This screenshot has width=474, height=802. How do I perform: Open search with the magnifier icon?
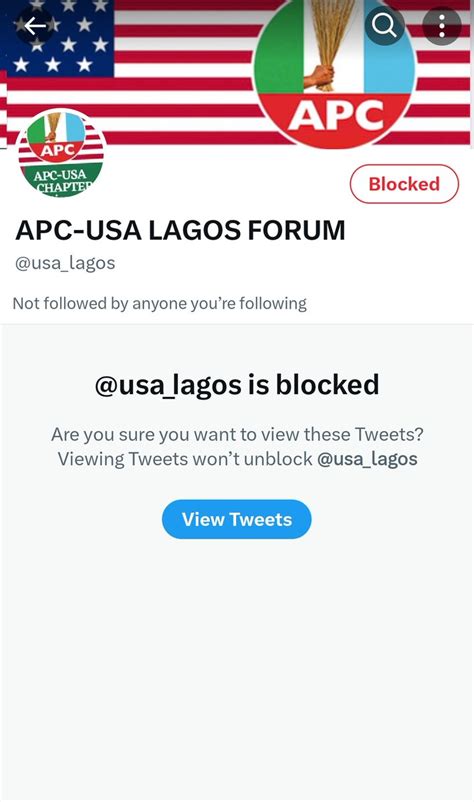tap(384, 25)
